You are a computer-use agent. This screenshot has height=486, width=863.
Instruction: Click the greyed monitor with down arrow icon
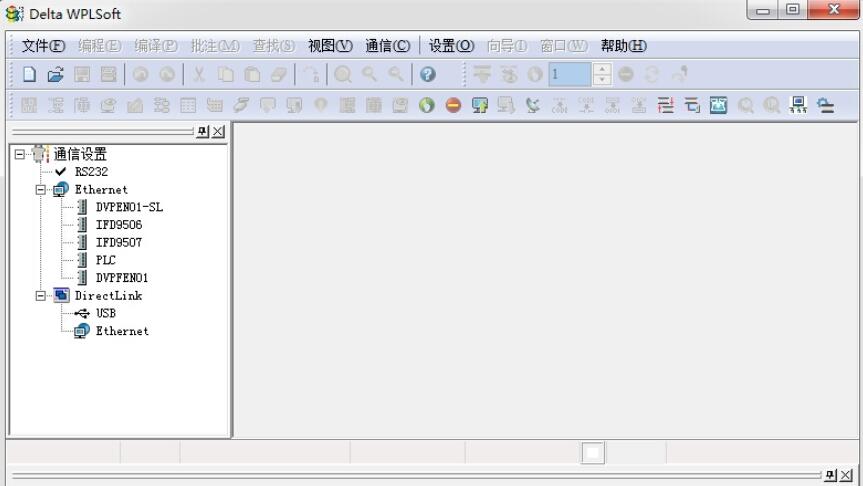click(506, 105)
